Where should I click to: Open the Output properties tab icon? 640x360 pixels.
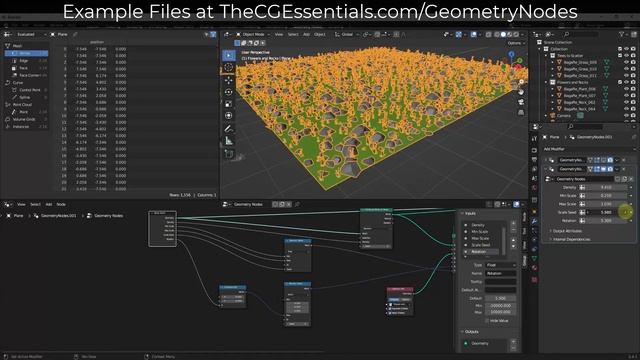(534, 160)
